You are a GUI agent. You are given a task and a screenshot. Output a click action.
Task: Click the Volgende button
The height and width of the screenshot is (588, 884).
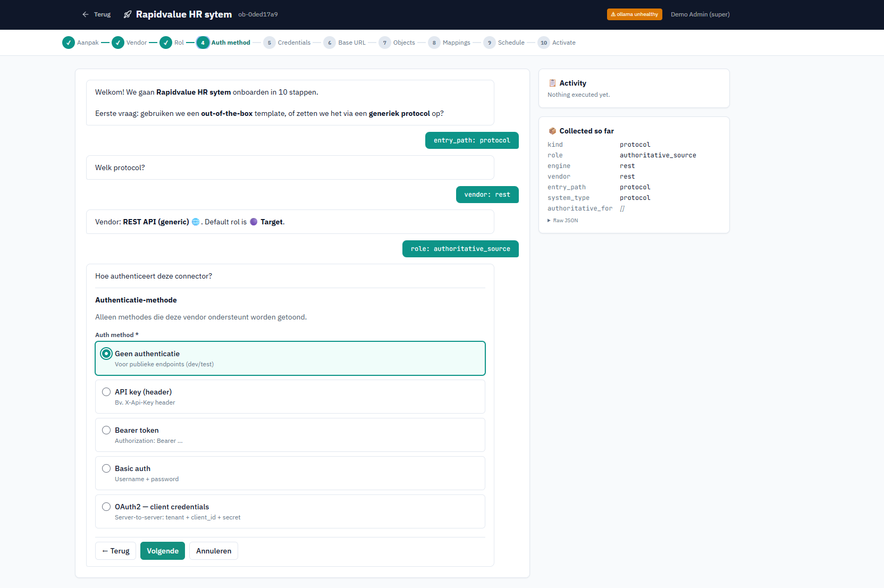(163, 551)
